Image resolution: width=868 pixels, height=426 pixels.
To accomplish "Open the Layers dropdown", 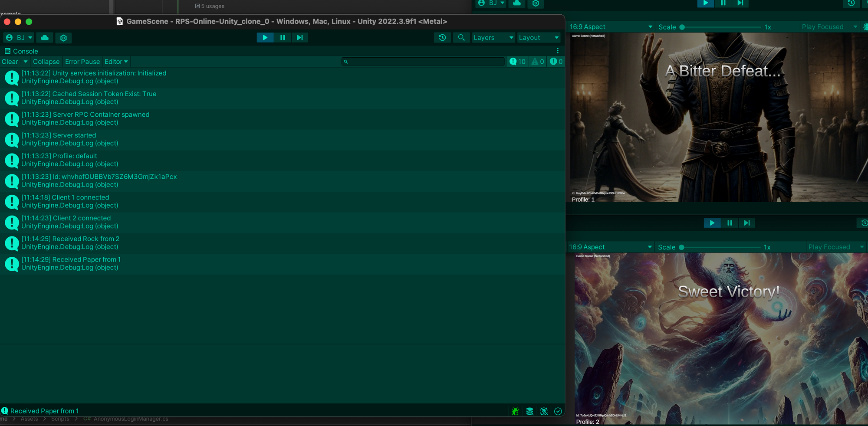I will (x=493, y=38).
